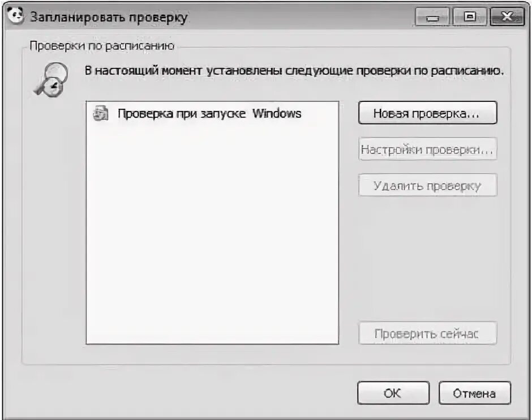Maximize the Запланировать проверку dialog window

point(470,16)
